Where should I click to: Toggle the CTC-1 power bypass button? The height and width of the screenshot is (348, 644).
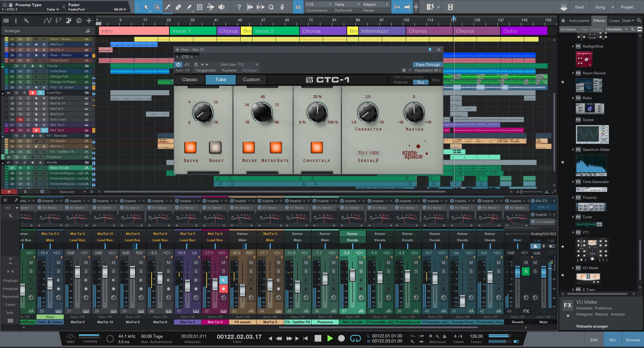pyautogui.click(x=178, y=64)
